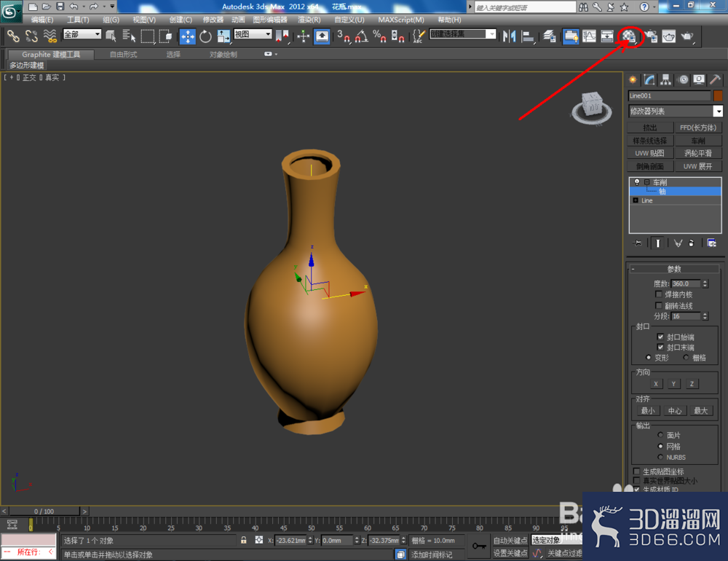Choose Rectangular Selection Region tool
728x561 pixels.
click(147, 36)
